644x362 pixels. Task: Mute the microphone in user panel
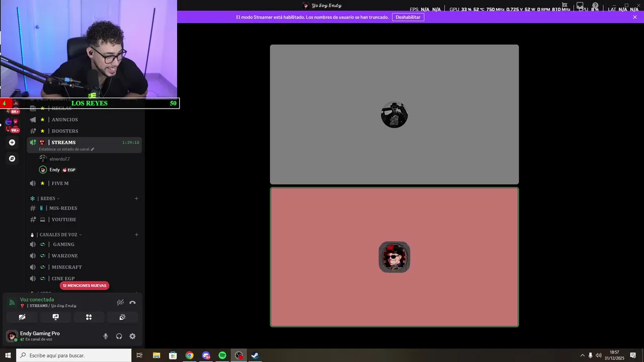[106, 336]
